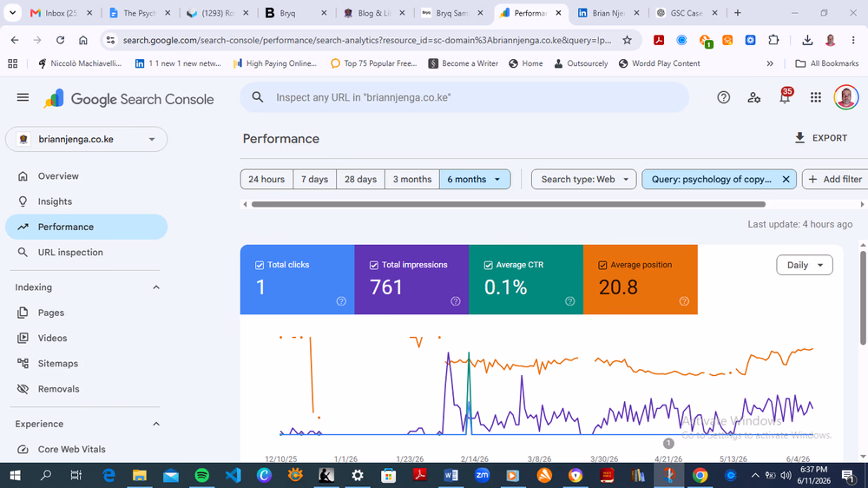Open the Adobe Acrobat extension icon
The width and height of the screenshot is (868, 488).
659,40
